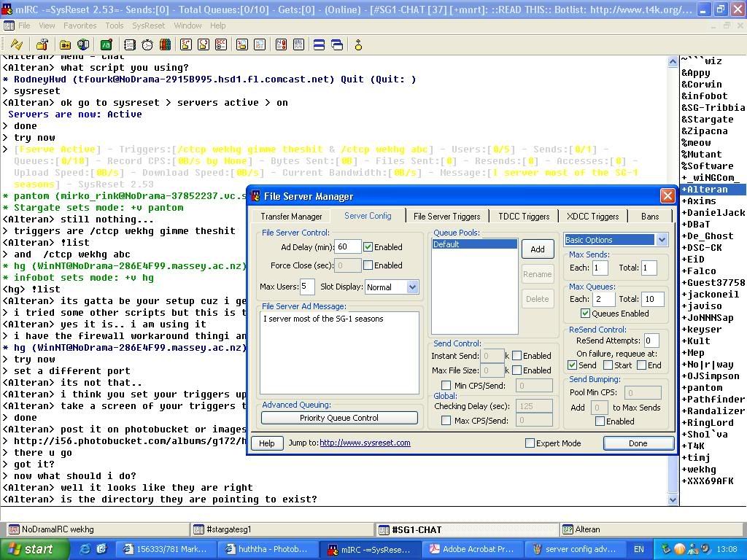The width and height of the screenshot is (747, 560).
Task: Click ReSend Attempts field
Action: tap(651, 341)
